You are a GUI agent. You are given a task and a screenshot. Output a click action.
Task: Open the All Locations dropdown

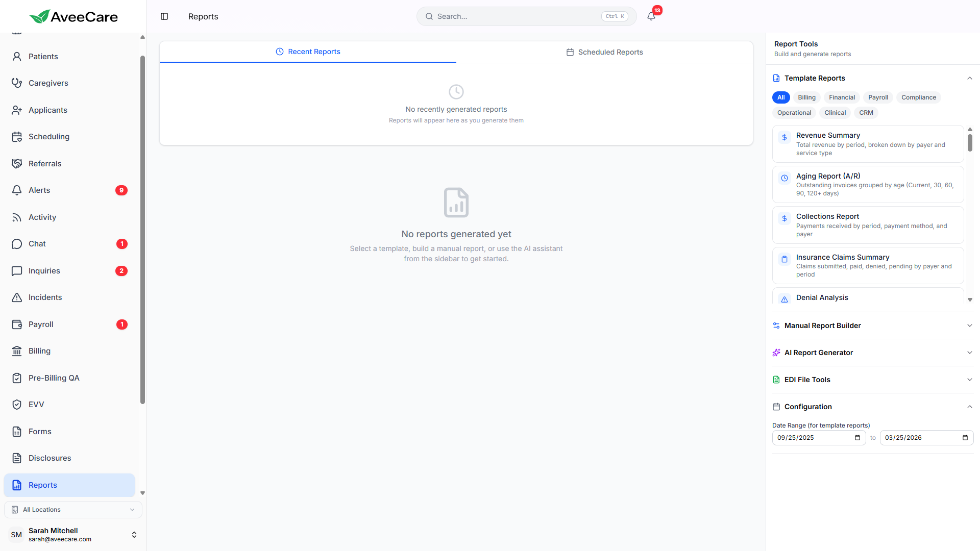click(73, 509)
